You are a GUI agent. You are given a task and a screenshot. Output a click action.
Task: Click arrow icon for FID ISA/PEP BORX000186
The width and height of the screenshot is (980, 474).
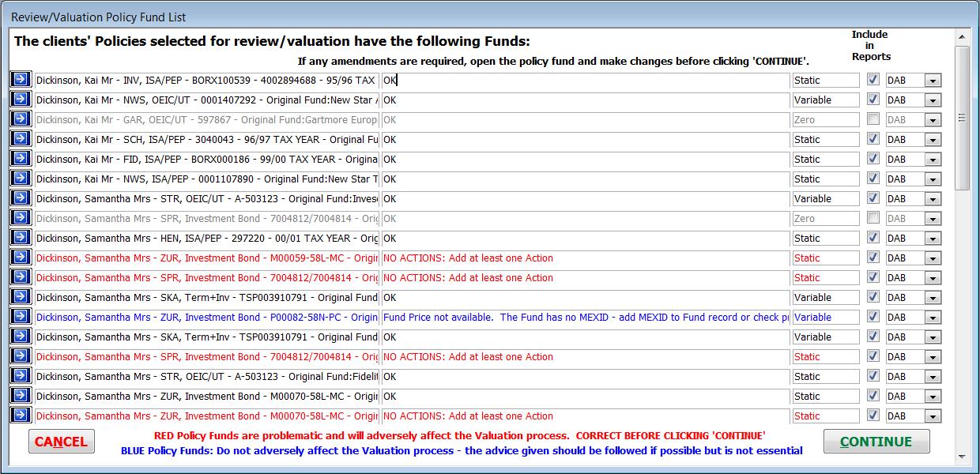(21, 159)
